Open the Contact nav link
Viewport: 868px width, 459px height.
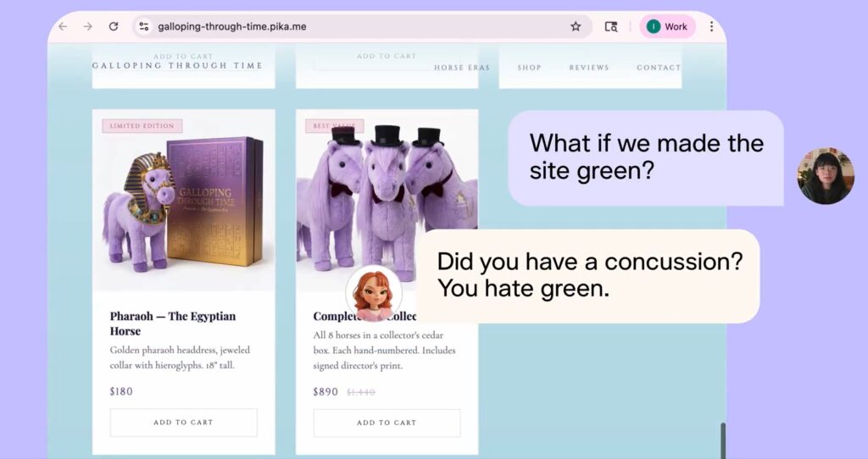(659, 68)
